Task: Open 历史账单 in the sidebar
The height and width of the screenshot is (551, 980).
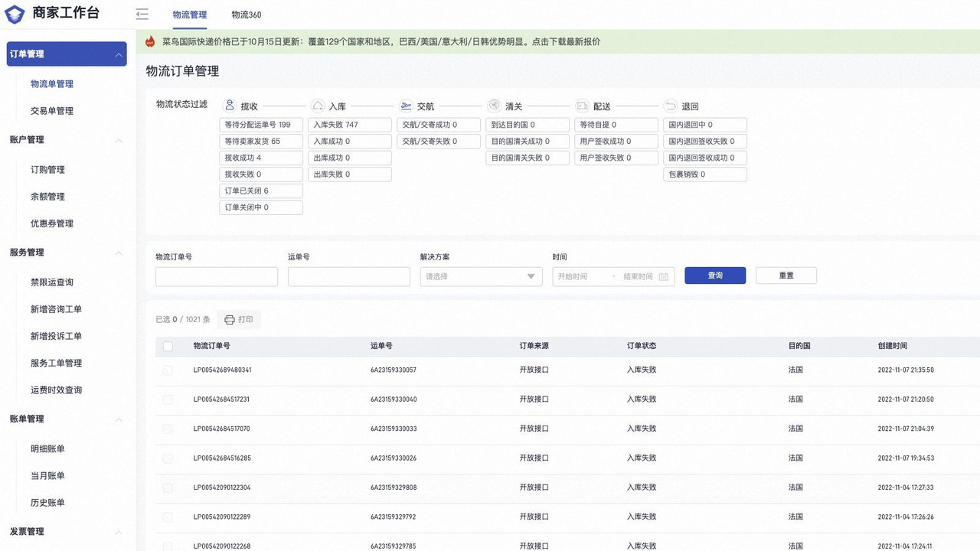Action: pos(47,503)
